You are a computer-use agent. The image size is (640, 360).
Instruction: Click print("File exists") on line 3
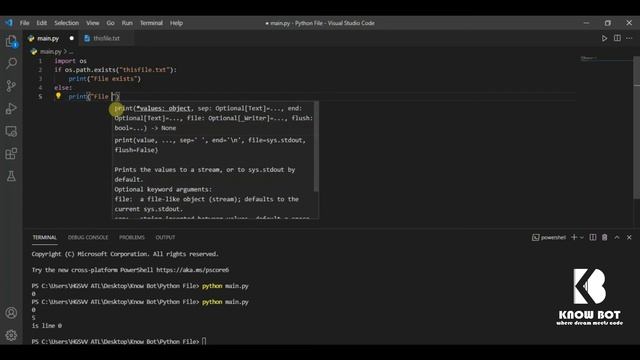coord(104,79)
